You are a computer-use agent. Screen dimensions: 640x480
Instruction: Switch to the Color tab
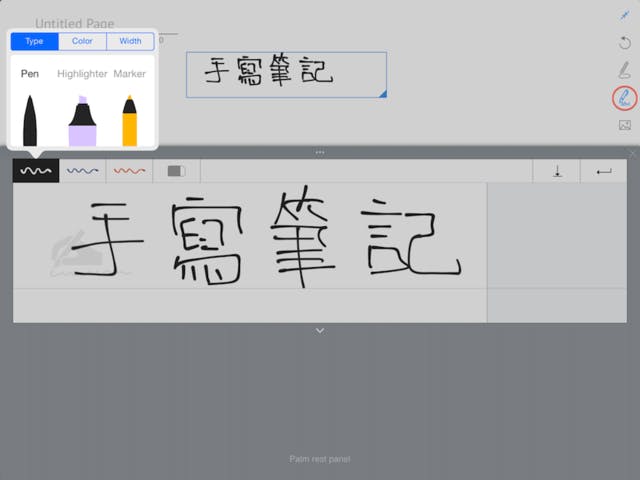[82, 41]
